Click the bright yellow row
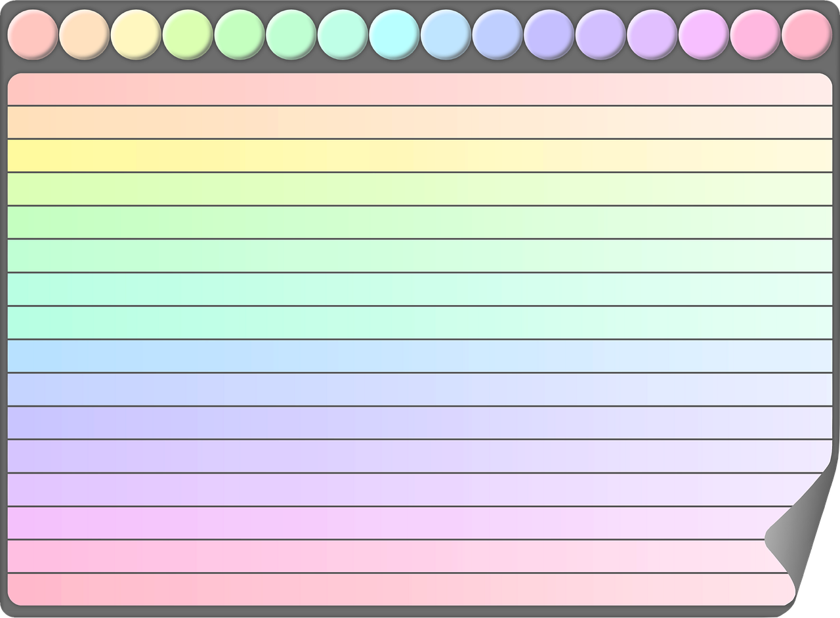Screen dimensions: 840x618 420,155
